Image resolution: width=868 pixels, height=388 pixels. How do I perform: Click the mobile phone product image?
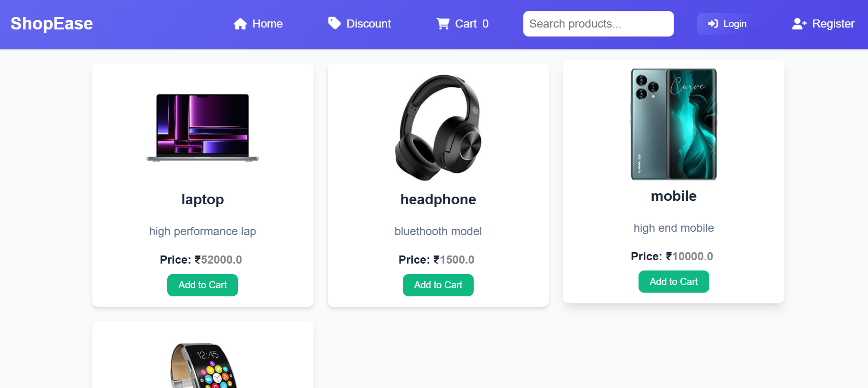[x=674, y=124]
